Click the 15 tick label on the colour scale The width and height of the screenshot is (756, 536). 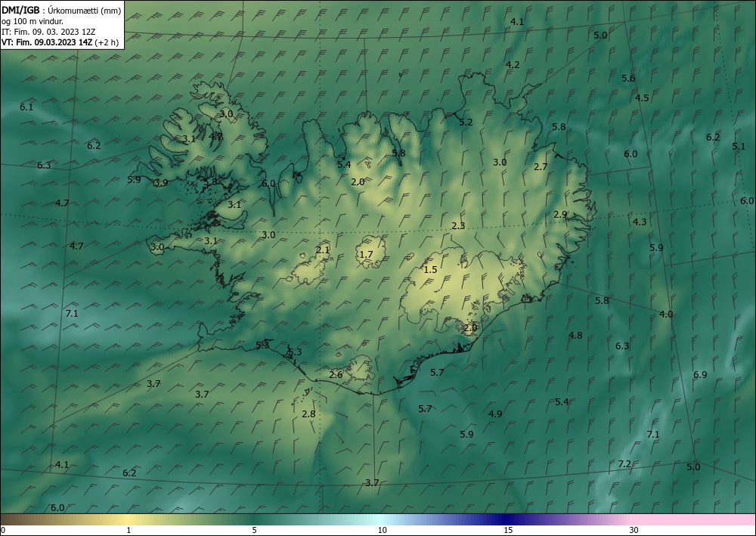tap(508, 531)
